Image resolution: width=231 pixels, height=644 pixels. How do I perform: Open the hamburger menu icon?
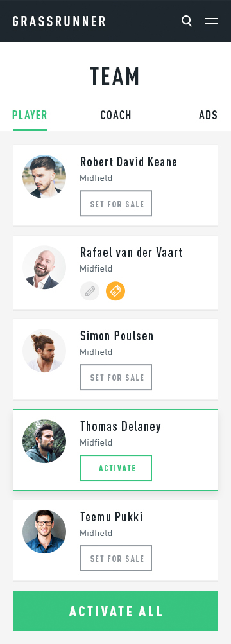pos(211,21)
